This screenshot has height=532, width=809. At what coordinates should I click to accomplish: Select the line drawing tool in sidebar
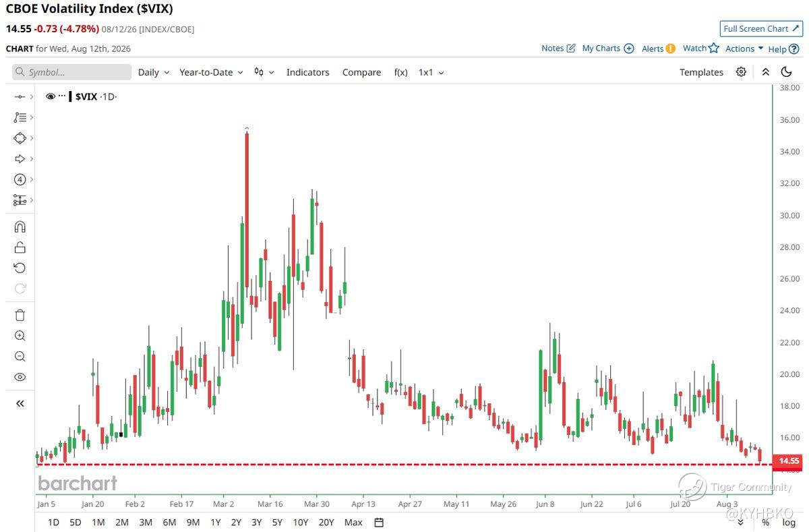point(20,97)
